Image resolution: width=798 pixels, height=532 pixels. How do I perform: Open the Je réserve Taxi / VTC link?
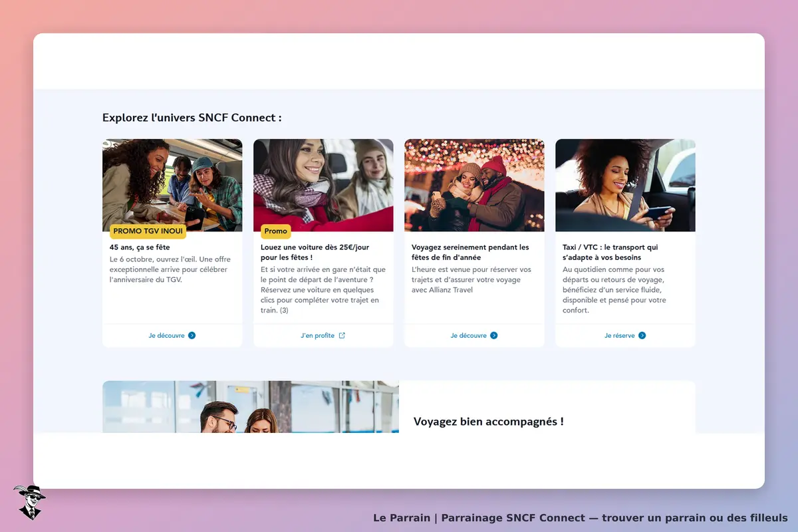click(x=625, y=336)
